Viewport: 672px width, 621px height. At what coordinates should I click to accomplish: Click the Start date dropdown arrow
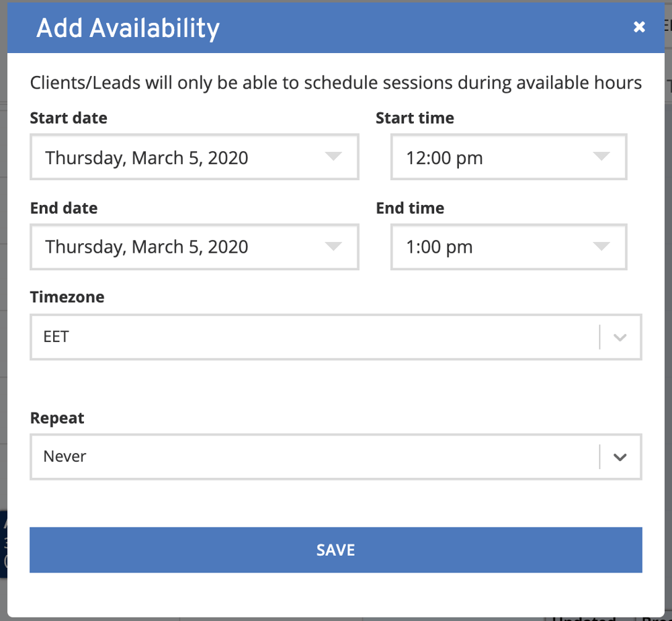click(x=334, y=157)
